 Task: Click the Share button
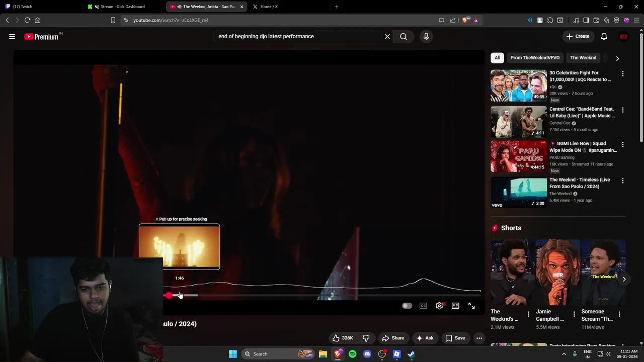tap(393, 338)
